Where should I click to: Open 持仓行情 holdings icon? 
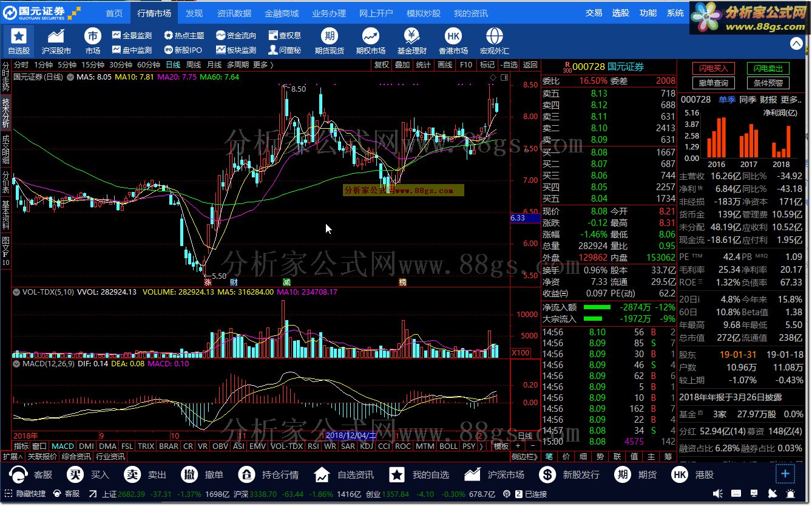247,474
